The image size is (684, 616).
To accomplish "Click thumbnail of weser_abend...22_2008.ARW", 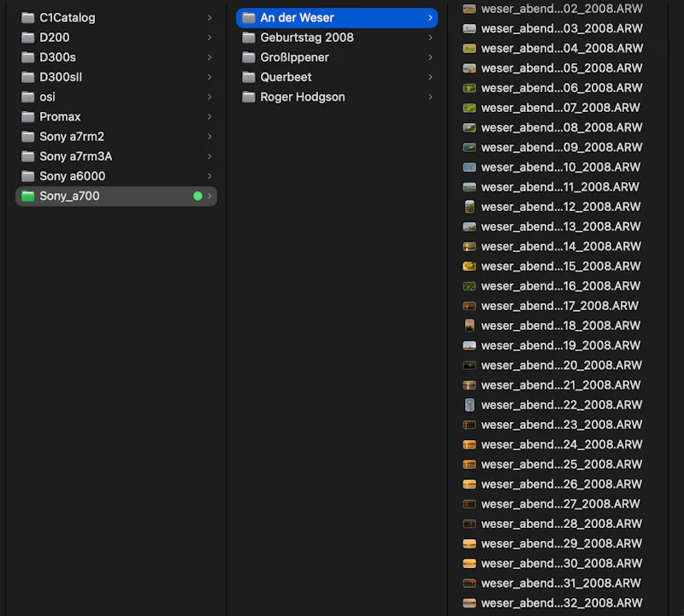I will click(x=469, y=405).
